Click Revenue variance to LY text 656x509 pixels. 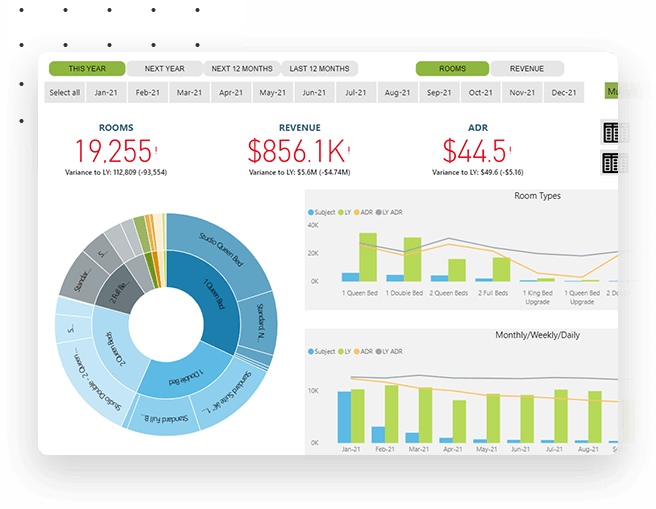pos(300,172)
